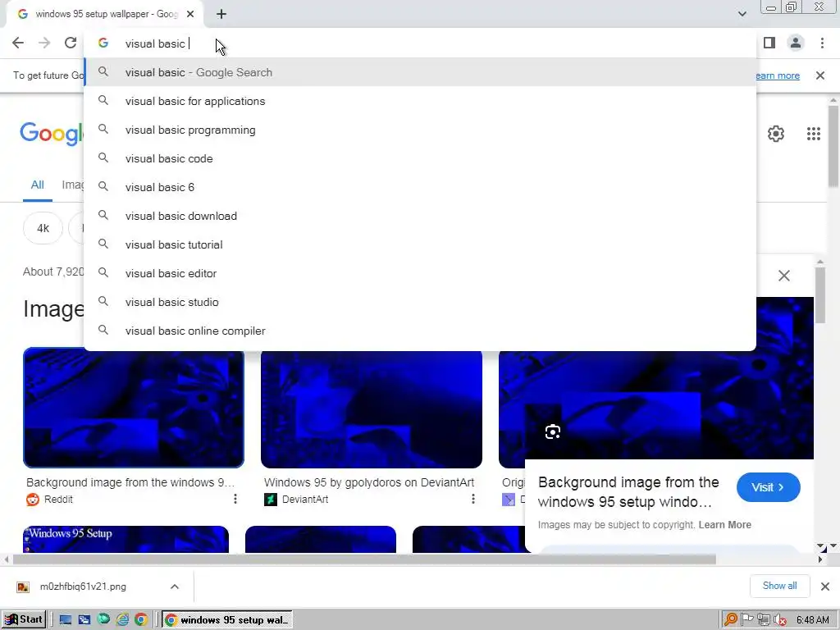The image size is (840, 630).
Task: Show all downloads
Action: [779, 586]
